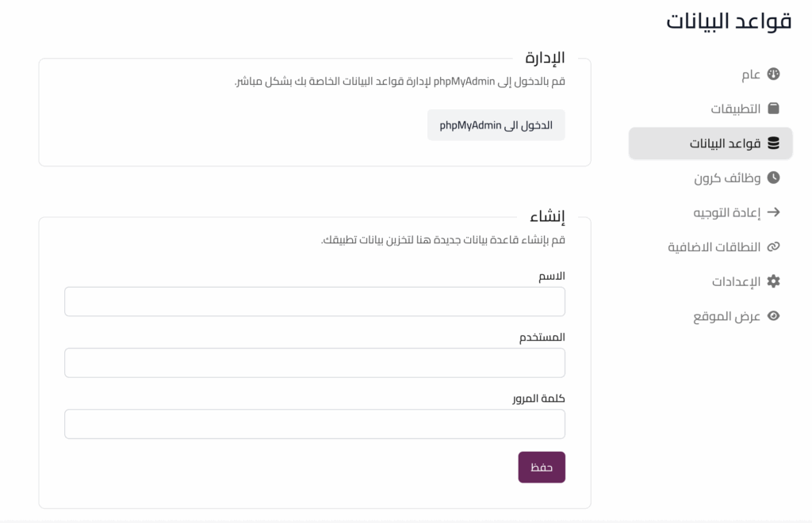The height and width of the screenshot is (523, 812).
Task: Click the Cron Jobs clock icon
Action: pyautogui.click(x=774, y=178)
